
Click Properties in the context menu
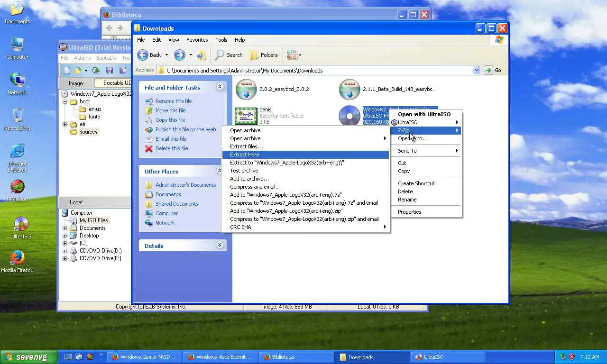point(426,212)
